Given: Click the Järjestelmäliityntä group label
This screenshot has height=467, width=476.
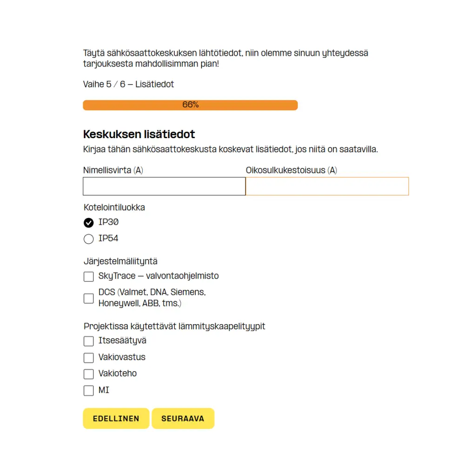Looking at the screenshot, I should [120, 261].
